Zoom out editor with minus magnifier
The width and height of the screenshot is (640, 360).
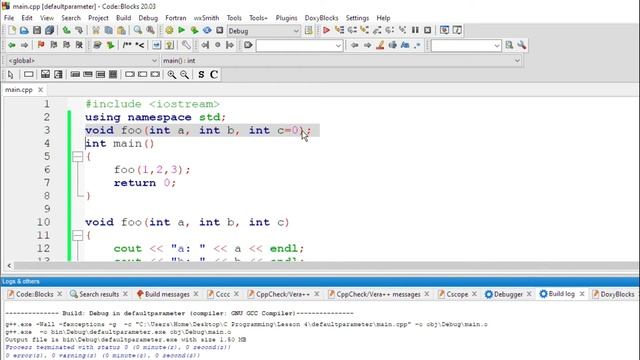click(184, 74)
